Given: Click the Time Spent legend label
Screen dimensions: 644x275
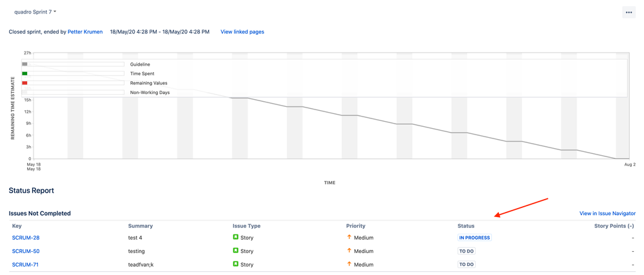Looking at the screenshot, I should (142, 73).
